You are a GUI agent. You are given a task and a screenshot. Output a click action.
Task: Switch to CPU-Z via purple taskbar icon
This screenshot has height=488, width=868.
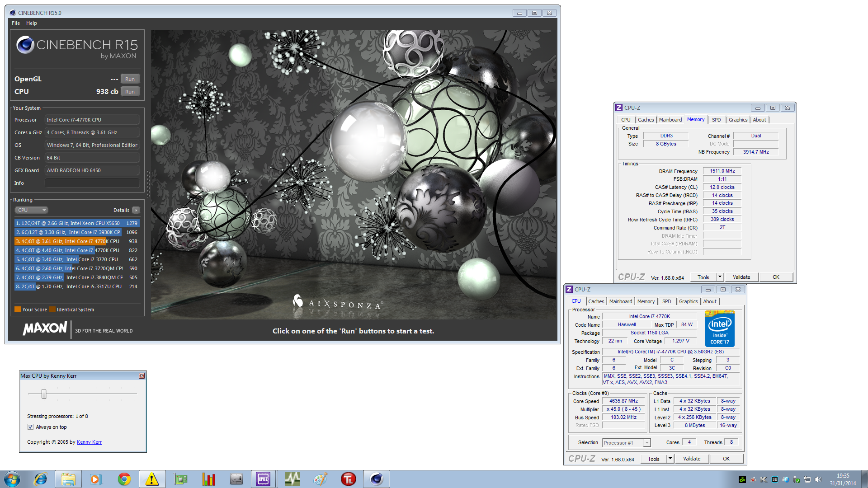pos(264,479)
